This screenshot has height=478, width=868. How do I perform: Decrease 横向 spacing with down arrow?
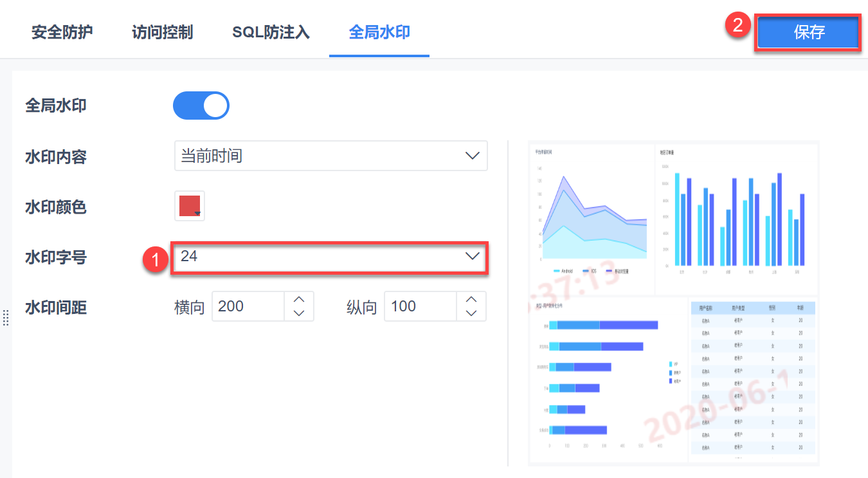[x=298, y=313]
